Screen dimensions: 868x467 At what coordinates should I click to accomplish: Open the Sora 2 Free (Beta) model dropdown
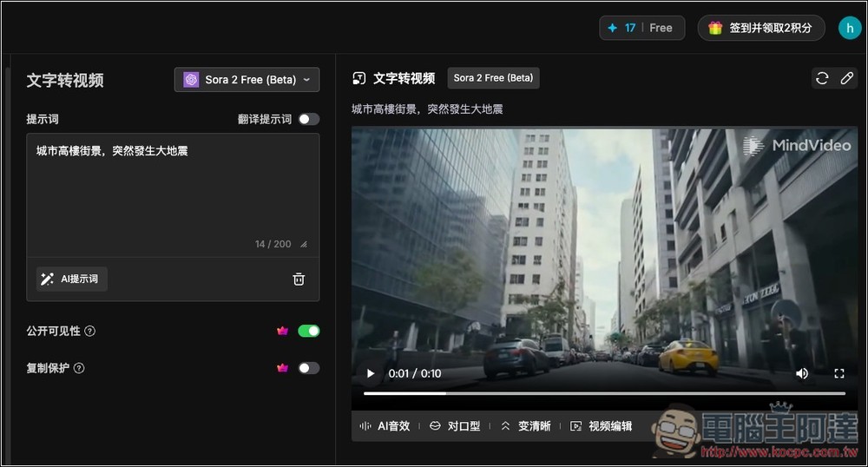click(247, 80)
